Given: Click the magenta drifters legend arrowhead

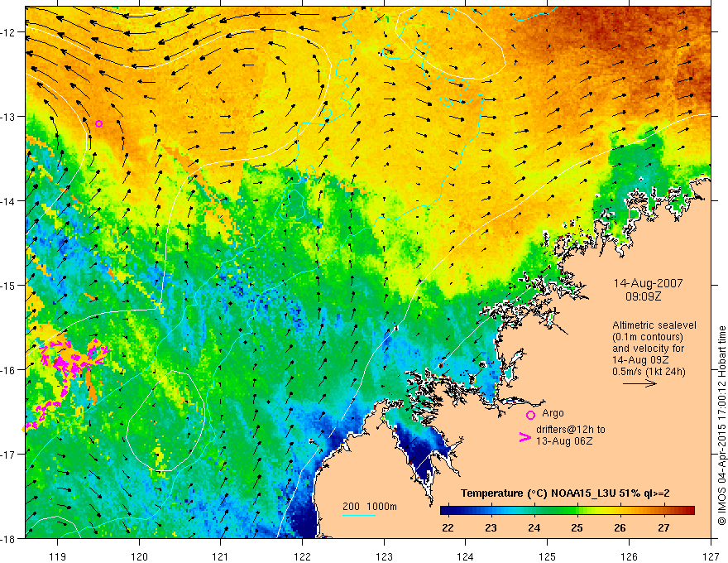Looking at the screenshot, I should pos(524,437).
